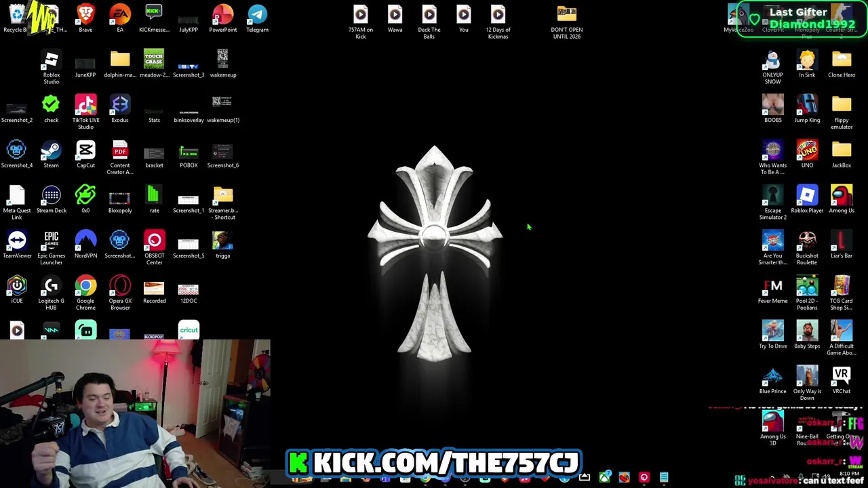This screenshot has width=868, height=488.
Task: Open the Roblox Player icon
Action: point(807,199)
